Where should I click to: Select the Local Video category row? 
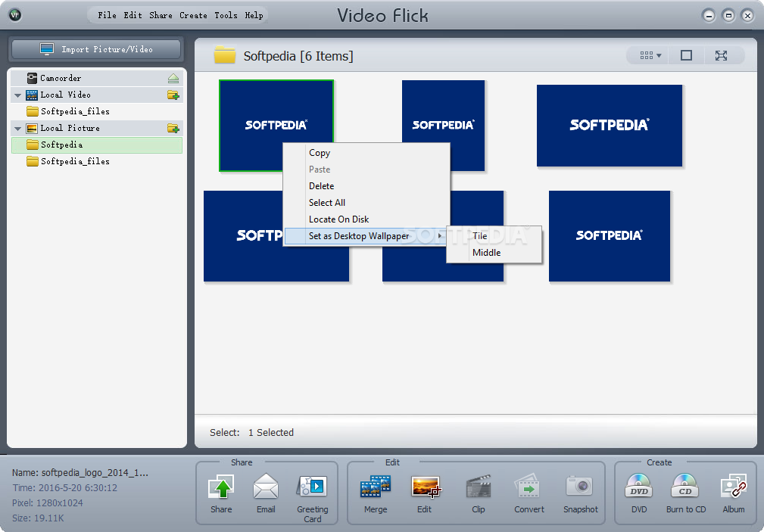click(x=97, y=95)
